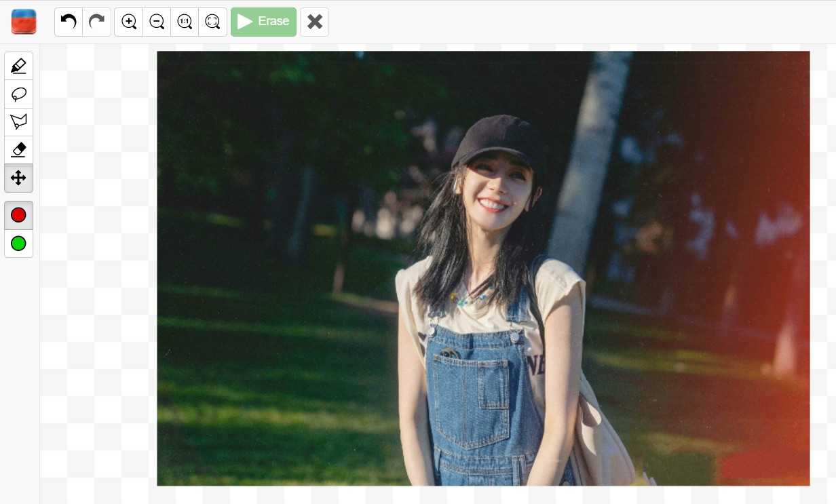Click on the woman's photo in canvas

(483, 269)
